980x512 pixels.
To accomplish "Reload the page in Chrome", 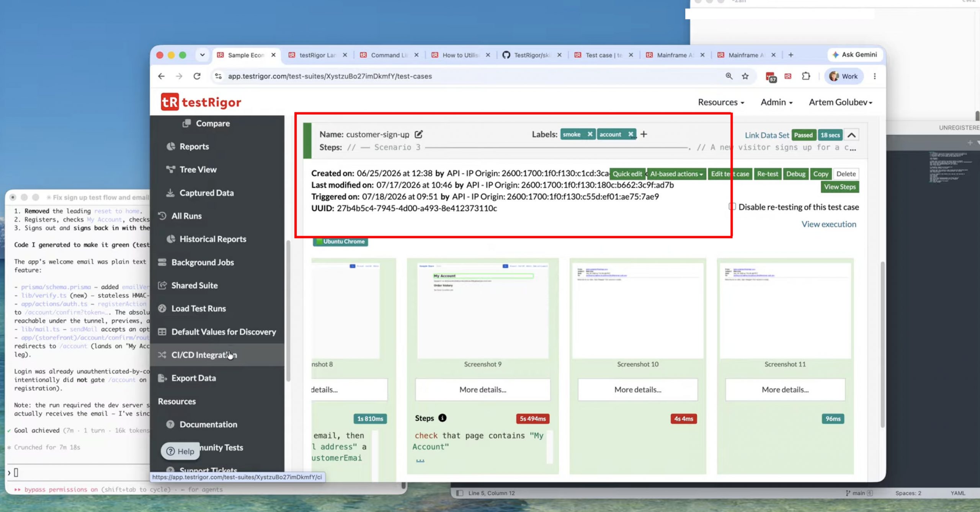I will point(197,76).
